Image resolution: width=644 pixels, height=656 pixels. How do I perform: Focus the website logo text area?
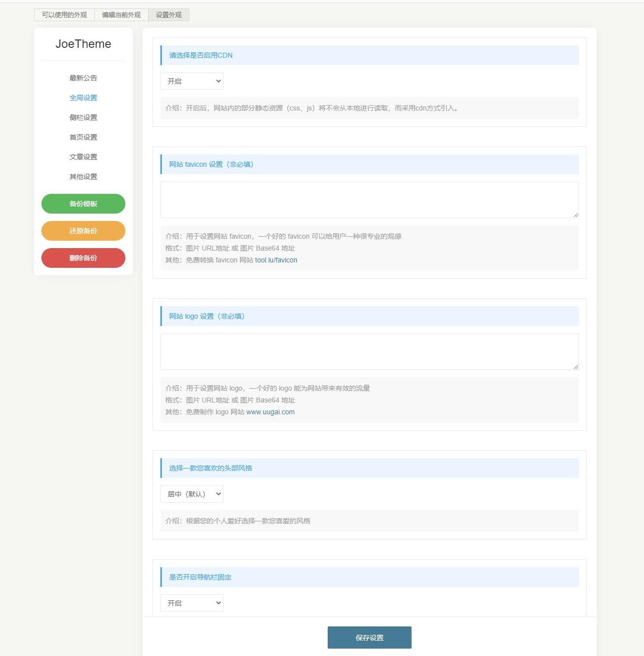369,352
